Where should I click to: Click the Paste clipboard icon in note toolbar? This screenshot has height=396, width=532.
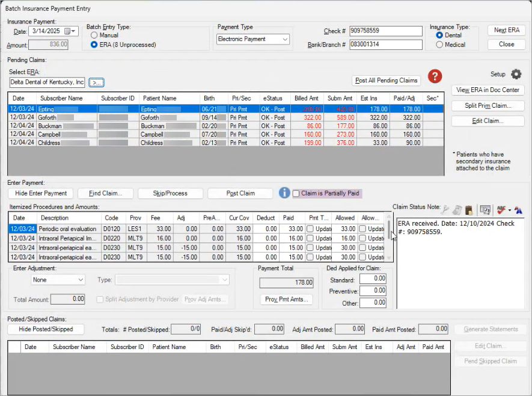pyautogui.click(x=469, y=210)
